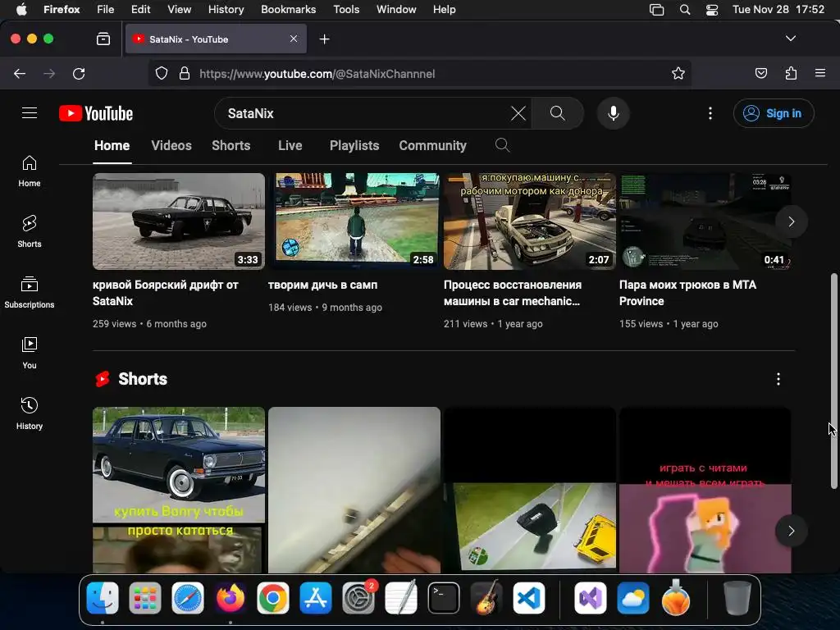Screen dimensions: 840x630
Task: Open YouTube settings three-dot menu
Action: tap(710, 113)
